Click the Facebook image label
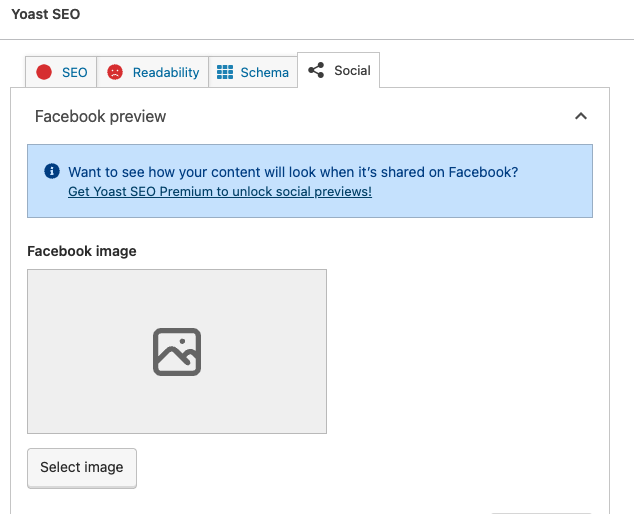Viewport: 634px width, 514px height. pyautogui.click(x=82, y=251)
